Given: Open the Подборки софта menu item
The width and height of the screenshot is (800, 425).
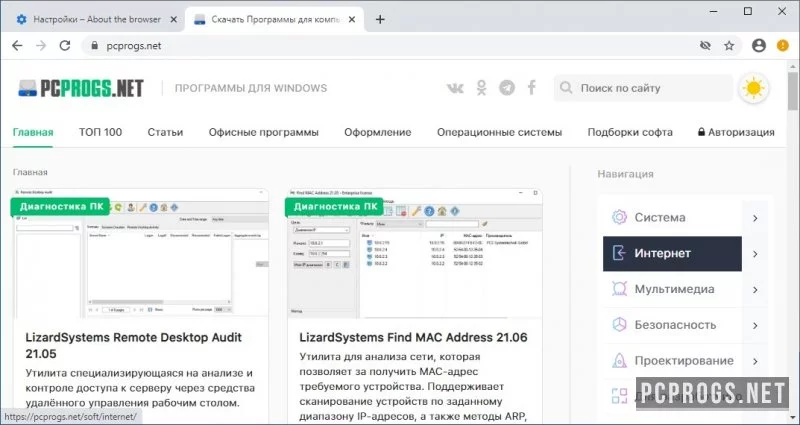Looking at the screenshot, I should [630, 132].
